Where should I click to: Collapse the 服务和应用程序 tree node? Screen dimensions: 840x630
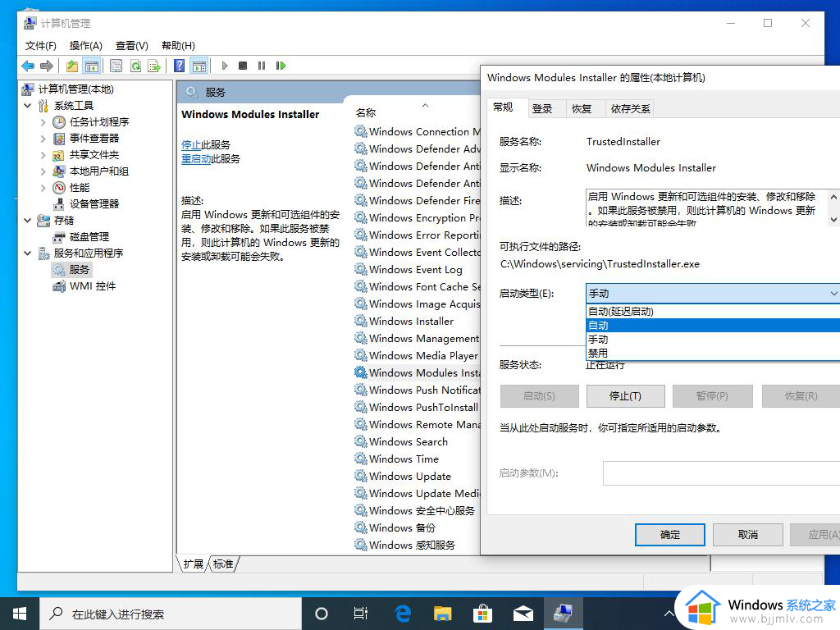[x=27, y=253]
